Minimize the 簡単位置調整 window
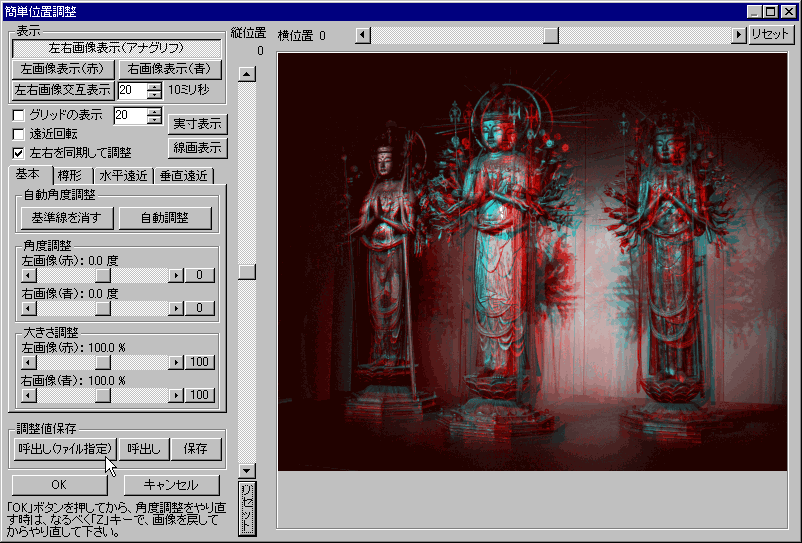 754,11
